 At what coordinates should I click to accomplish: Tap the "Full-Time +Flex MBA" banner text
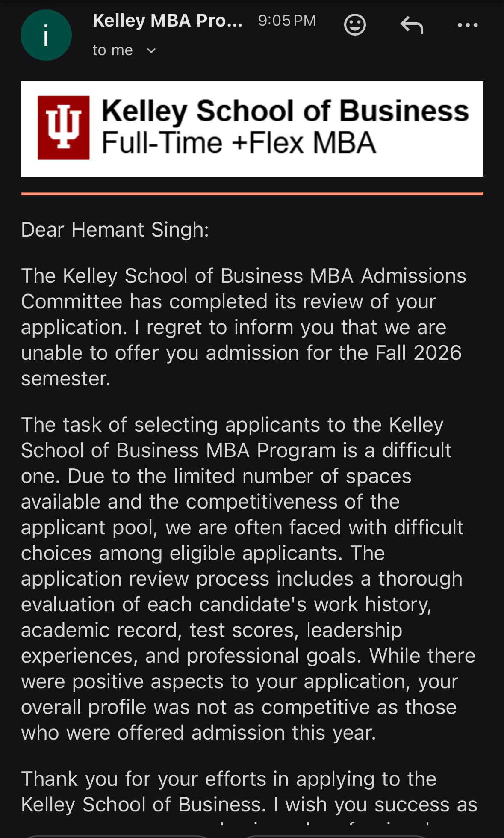[x=239, y=142]
